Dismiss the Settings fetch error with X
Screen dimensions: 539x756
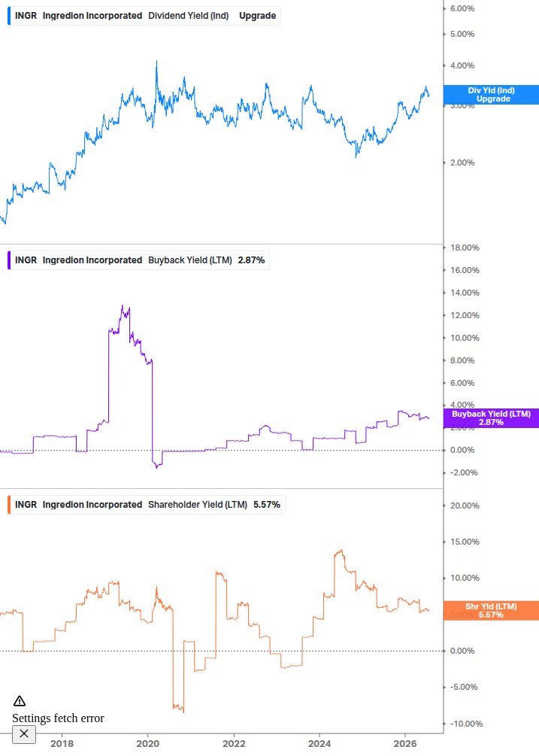[24, 734]
